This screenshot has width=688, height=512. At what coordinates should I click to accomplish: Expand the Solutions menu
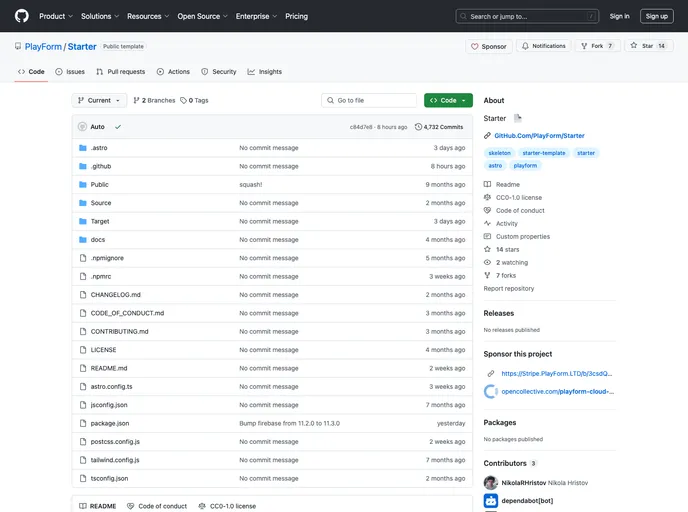click(100, 16)
